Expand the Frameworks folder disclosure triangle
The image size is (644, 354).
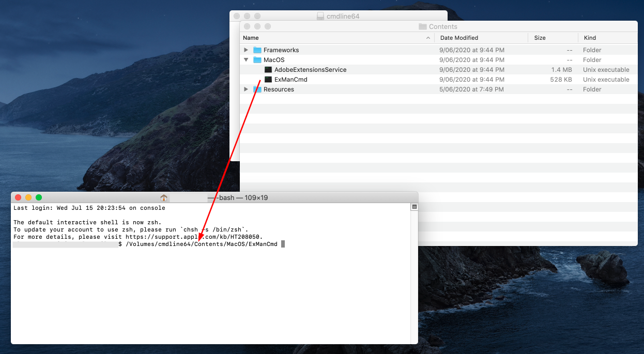click(246, 50)
